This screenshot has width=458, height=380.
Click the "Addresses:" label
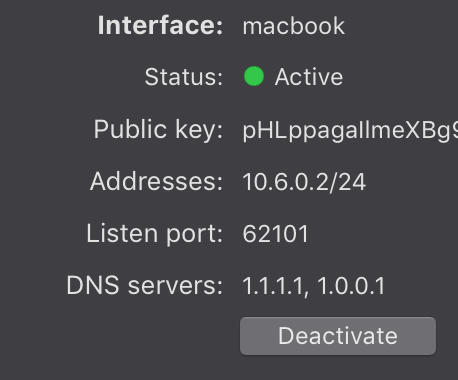pyautogui.click(x=156, y=181)
